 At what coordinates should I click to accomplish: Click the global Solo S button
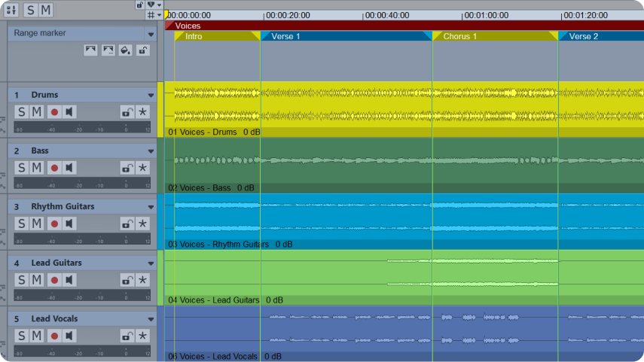(x=31, y=10)
